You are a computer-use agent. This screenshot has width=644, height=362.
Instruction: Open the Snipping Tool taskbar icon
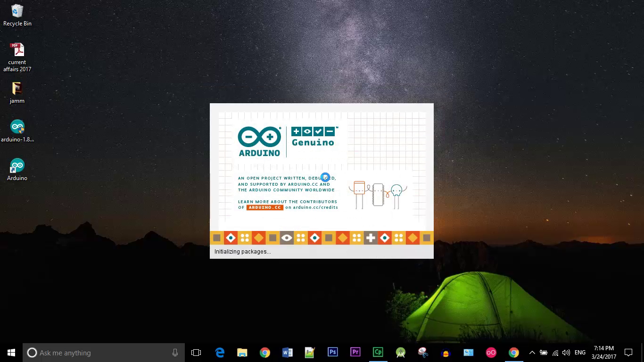(423, 353)
